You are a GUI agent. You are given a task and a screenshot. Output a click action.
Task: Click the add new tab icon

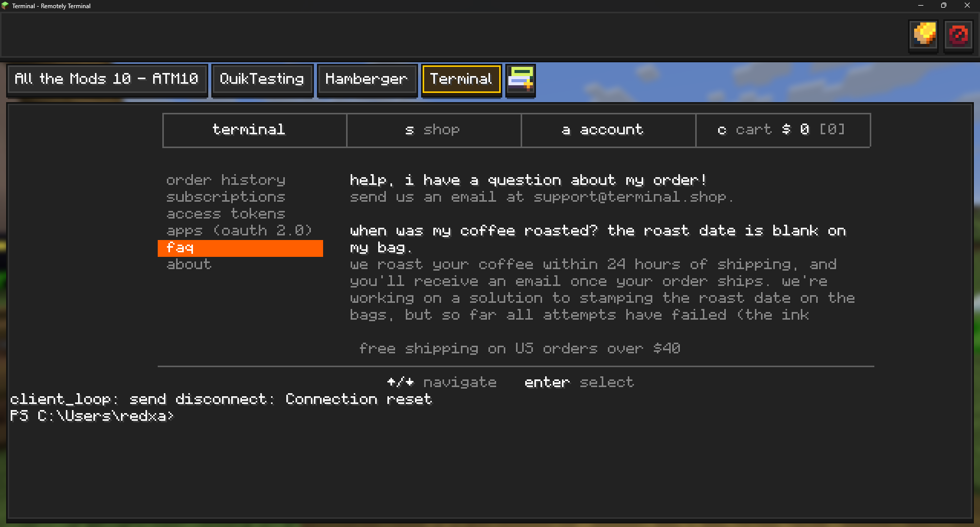click(x=520, y=80)
